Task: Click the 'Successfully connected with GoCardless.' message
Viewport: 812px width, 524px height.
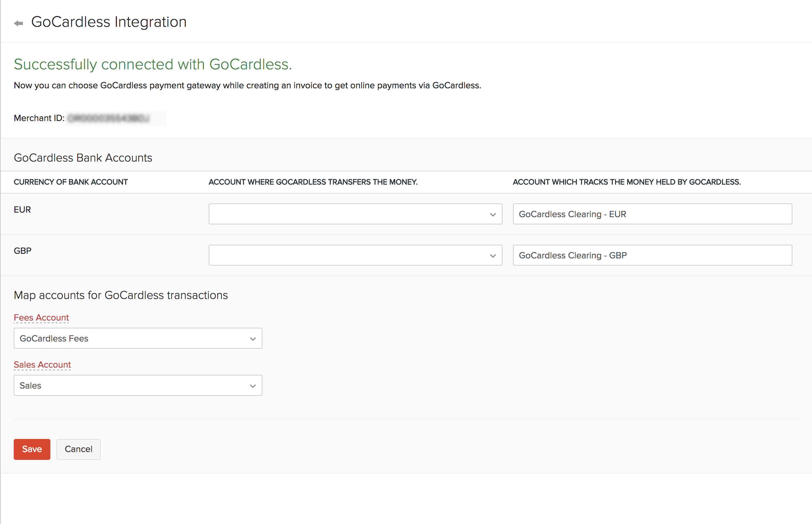Action: 153,64
